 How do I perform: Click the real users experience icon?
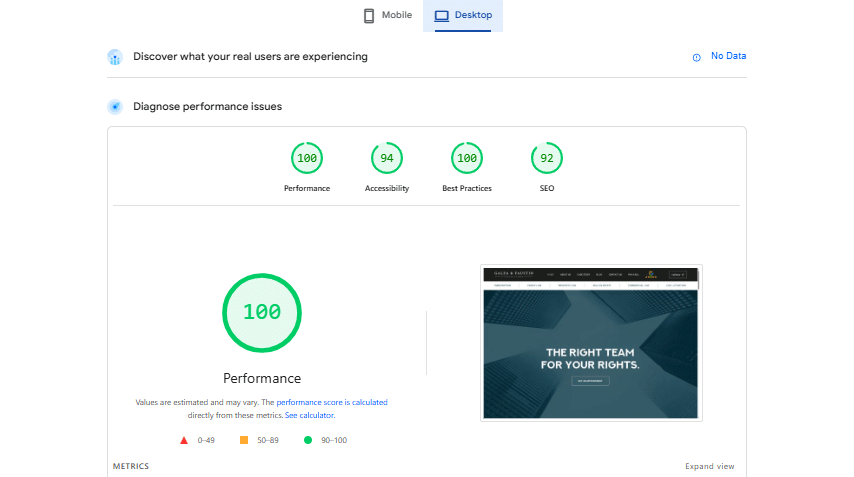[115, 57]
